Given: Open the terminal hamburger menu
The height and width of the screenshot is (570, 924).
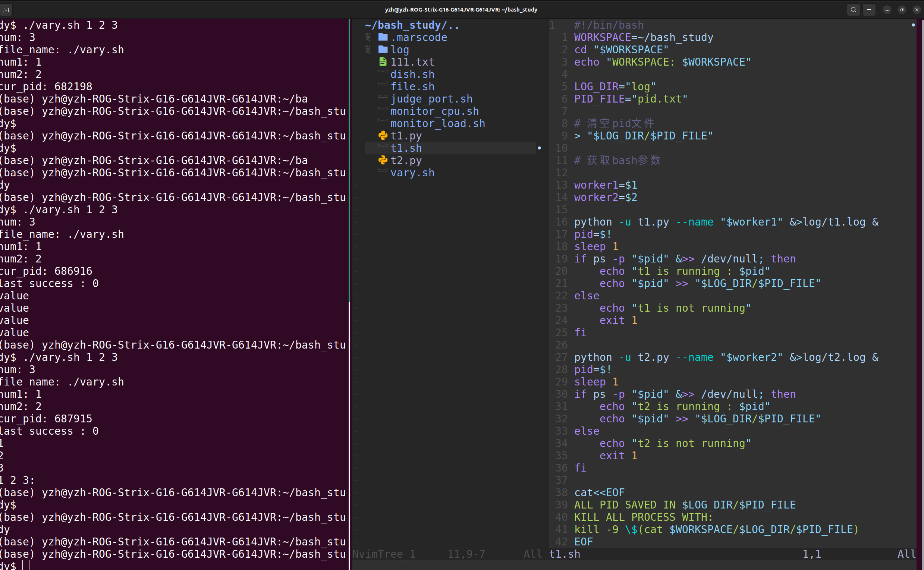Looking at the screenshot, I should click(869, 9).
